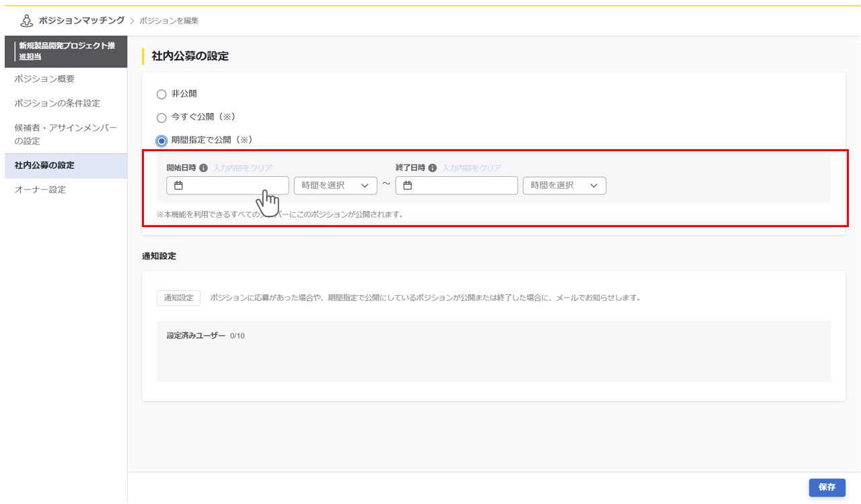Click the info icon next to 開始日時
The image size is (861, 504).
click(203, 169)
